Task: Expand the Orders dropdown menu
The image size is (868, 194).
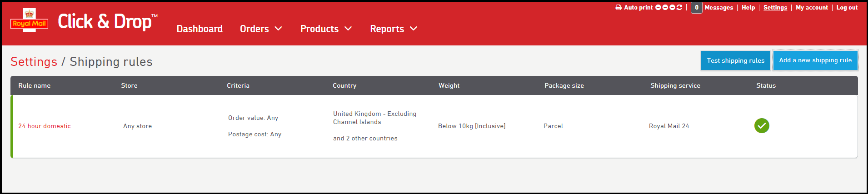Action: point(261,29)
